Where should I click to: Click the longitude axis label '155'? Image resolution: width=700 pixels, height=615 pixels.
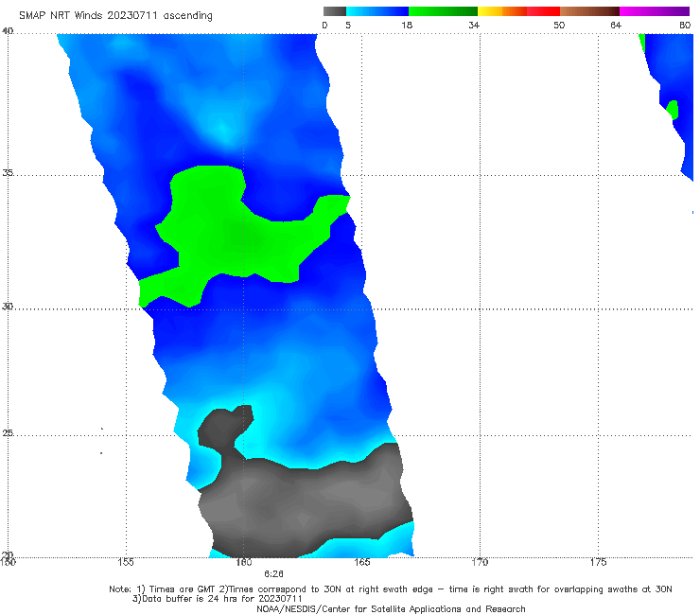[126, 562]
